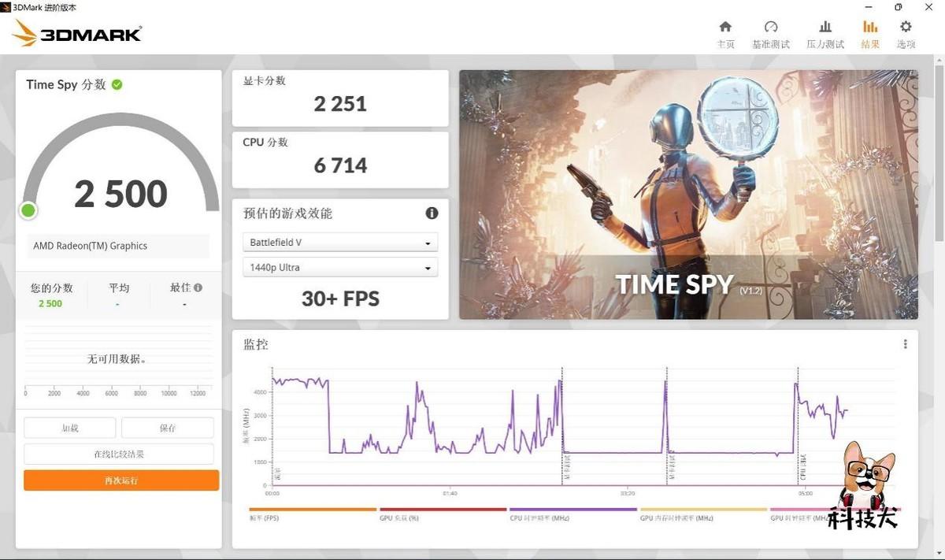The height and width of the screenshot is (560, 945).
Task: Click the green marker on the score gauge
Action: point(28,210)
